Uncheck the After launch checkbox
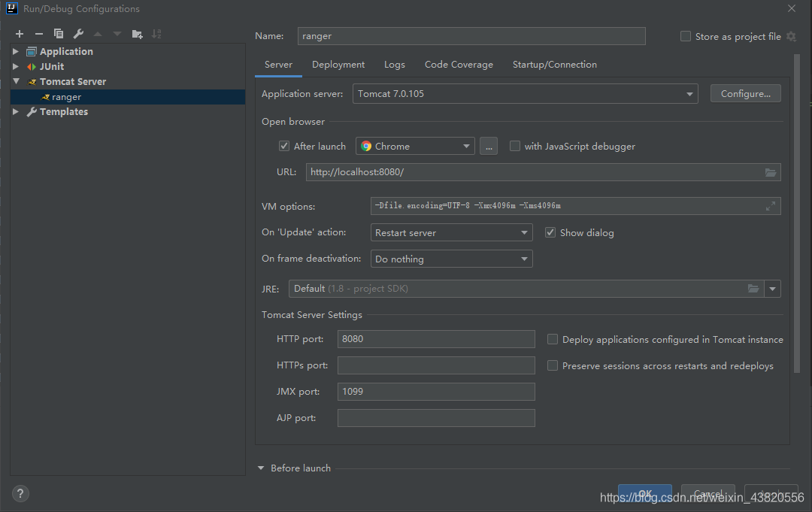 (x=284, y=147)
